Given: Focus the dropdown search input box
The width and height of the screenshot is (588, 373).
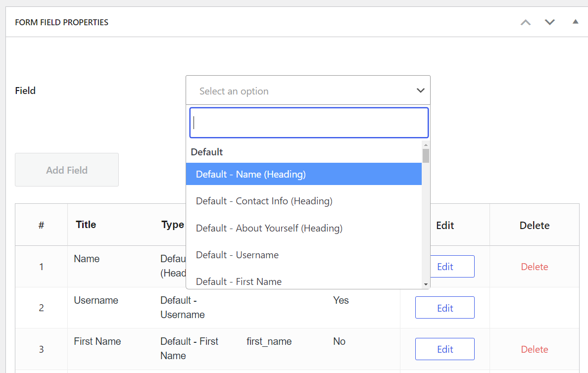Looking at the screenshot, I should (309, 123).
